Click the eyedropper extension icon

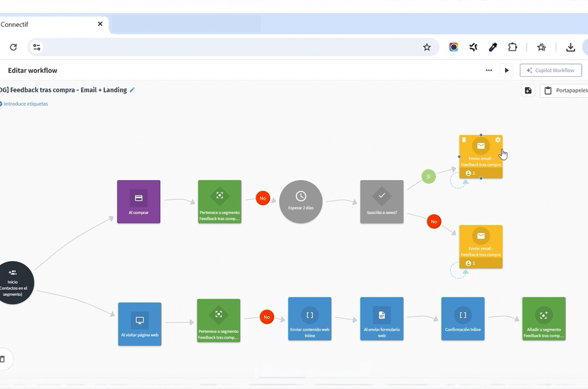(493, 47)
